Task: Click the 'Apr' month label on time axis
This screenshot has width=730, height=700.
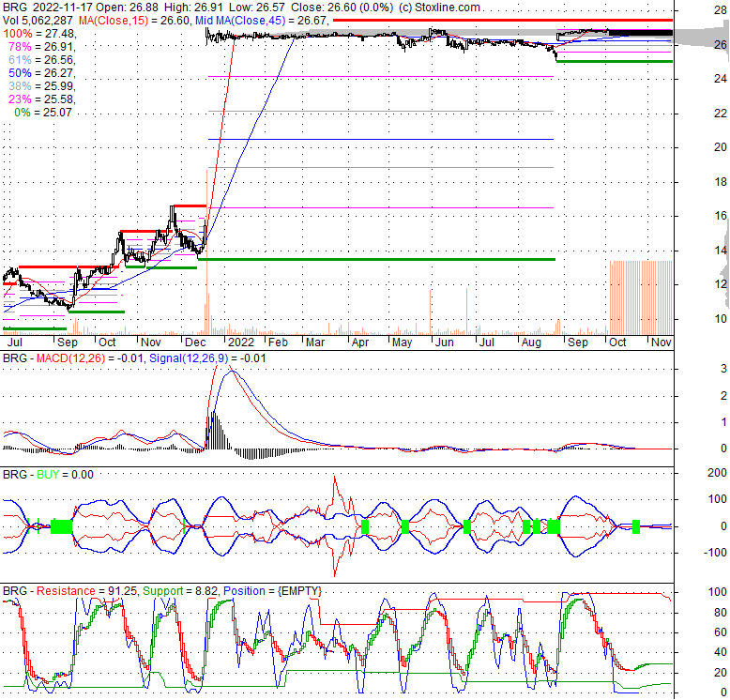Action: [x=360, y=342]
